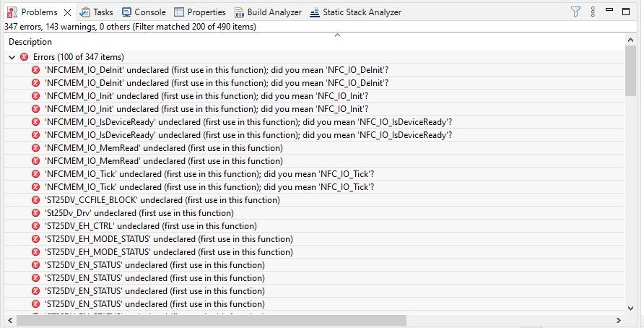Image resolution: width=644 pixels, height=328 pixels.
Task: Open the View Menu three-dots icon
Action: click(593, 12)
